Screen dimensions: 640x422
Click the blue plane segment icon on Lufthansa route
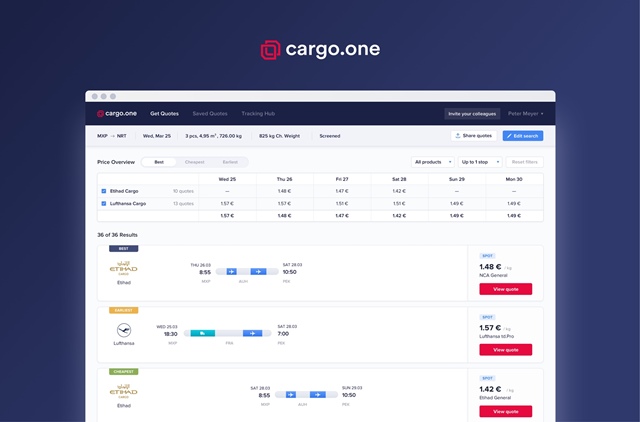(x=253, y=332)
